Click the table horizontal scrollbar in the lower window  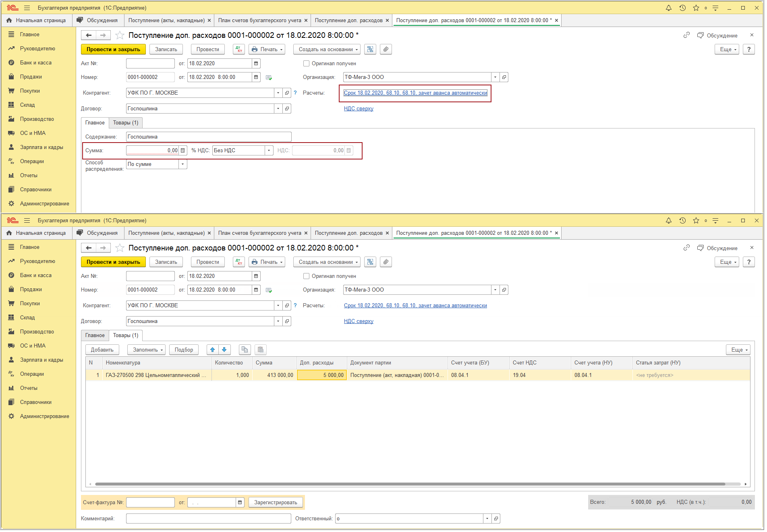pos(410,484)
